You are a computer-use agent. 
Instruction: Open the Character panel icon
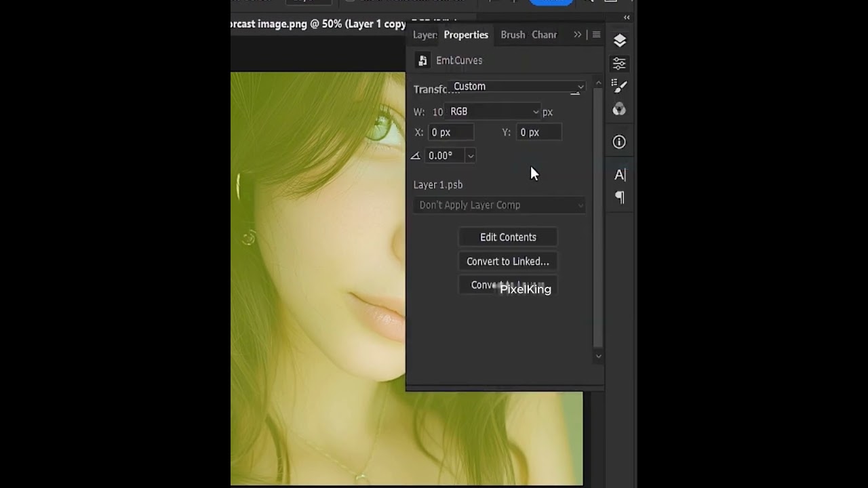tap(619, 175)
